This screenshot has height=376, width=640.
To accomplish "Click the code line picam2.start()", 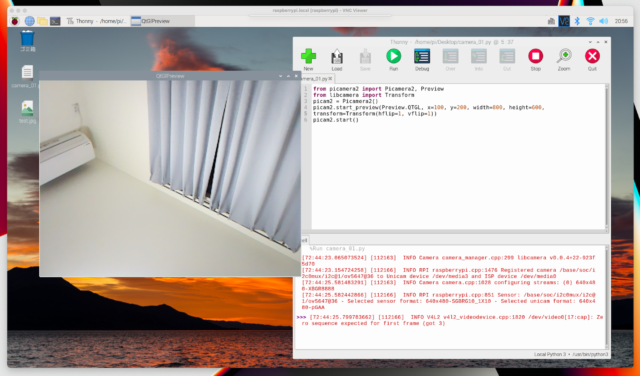I will pyautogui.click(x=336, y=120).
